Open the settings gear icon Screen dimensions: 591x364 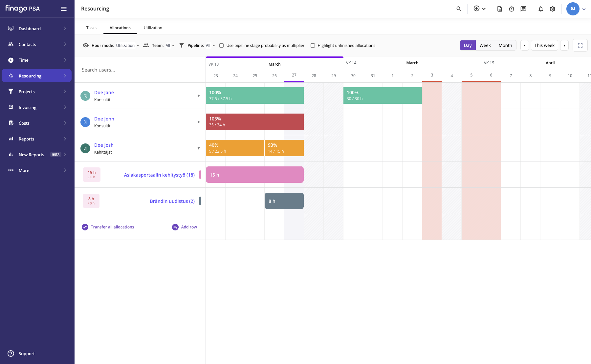tap(553, 9)
